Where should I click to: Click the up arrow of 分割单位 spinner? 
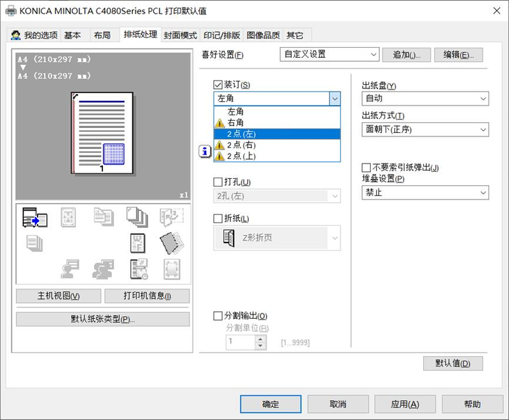pyautogui.click(x=261, y=339)
